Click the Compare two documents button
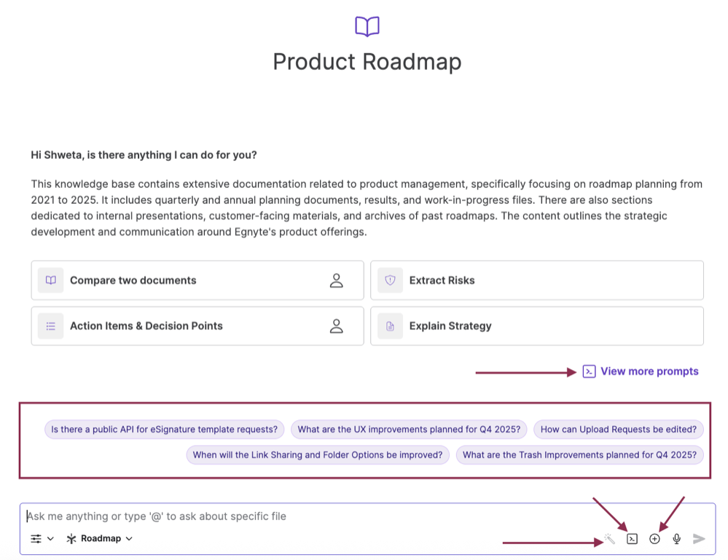Image resolution: width=728 pixels, height=560 pixels. tap(197, 280)
